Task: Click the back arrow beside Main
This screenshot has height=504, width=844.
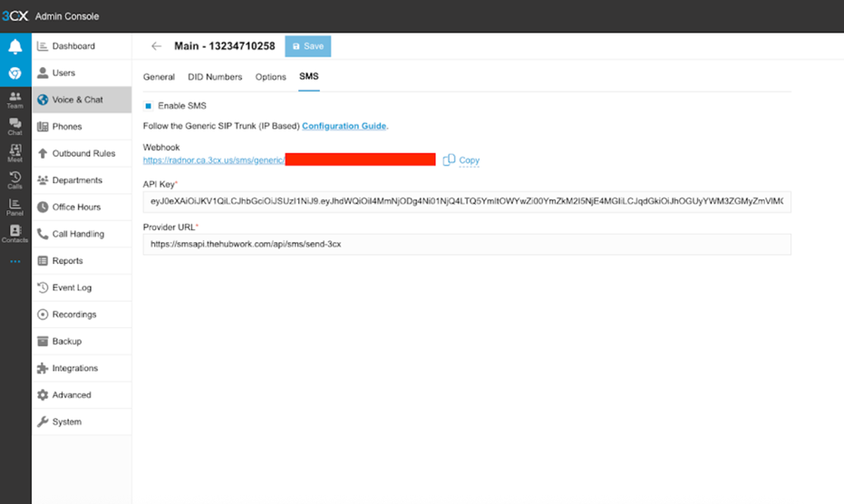Action: [x=157, y=46]
